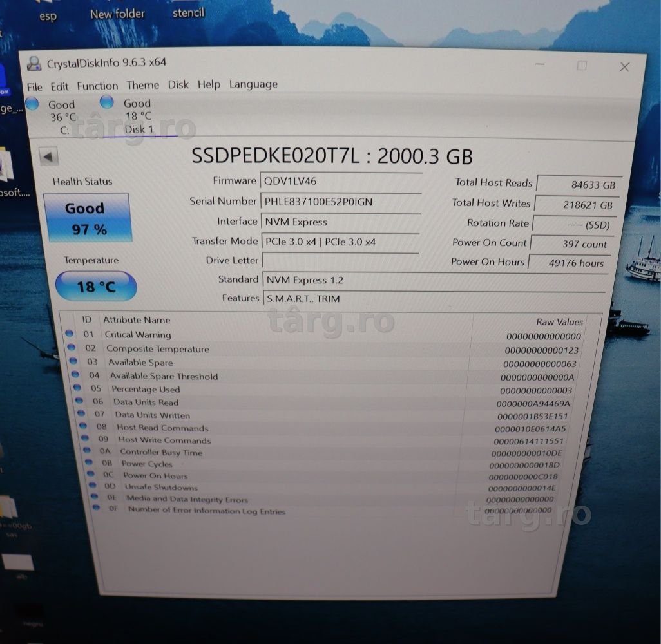Open the Disk menu
The image size is (661, 644).
[178, 85]
